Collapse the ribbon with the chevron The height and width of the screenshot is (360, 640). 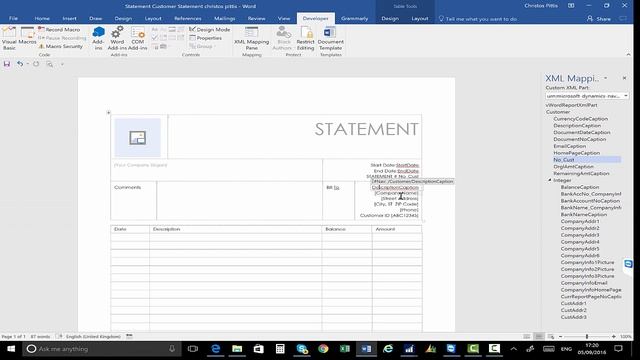pos(628,54)
